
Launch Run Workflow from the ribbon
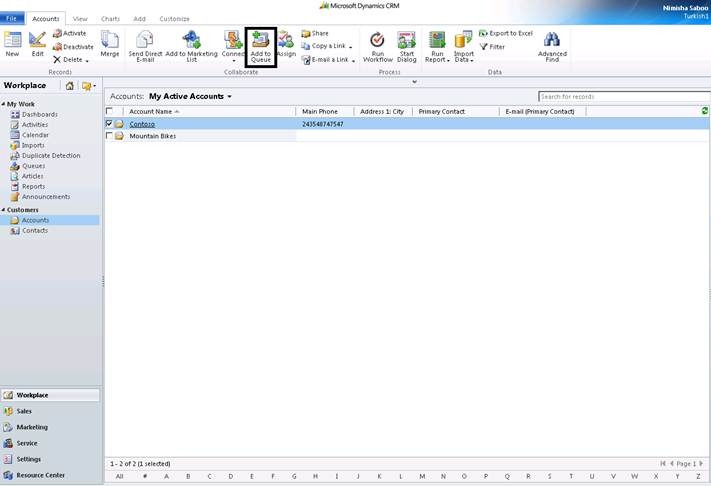(377, 40)
